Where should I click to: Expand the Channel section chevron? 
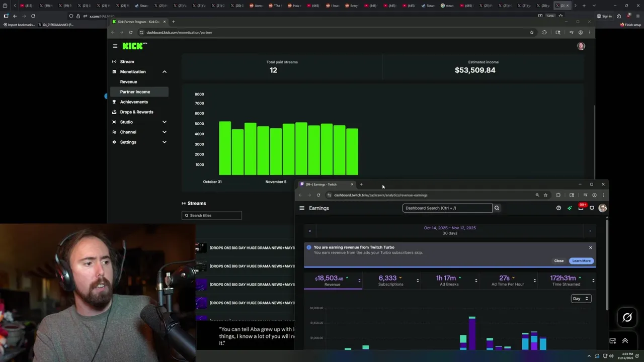[x=164, y=132]
